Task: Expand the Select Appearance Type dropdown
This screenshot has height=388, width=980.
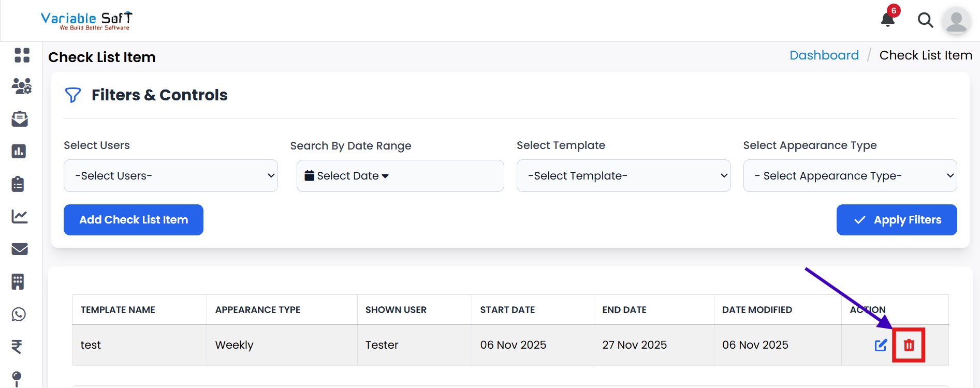Action: [x=850, y=176]
